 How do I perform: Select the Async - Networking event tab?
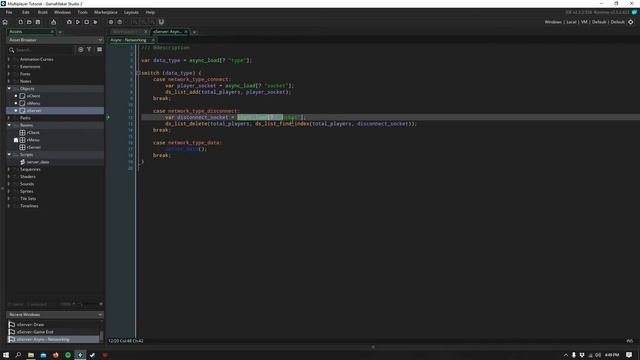tap(128, 40)
